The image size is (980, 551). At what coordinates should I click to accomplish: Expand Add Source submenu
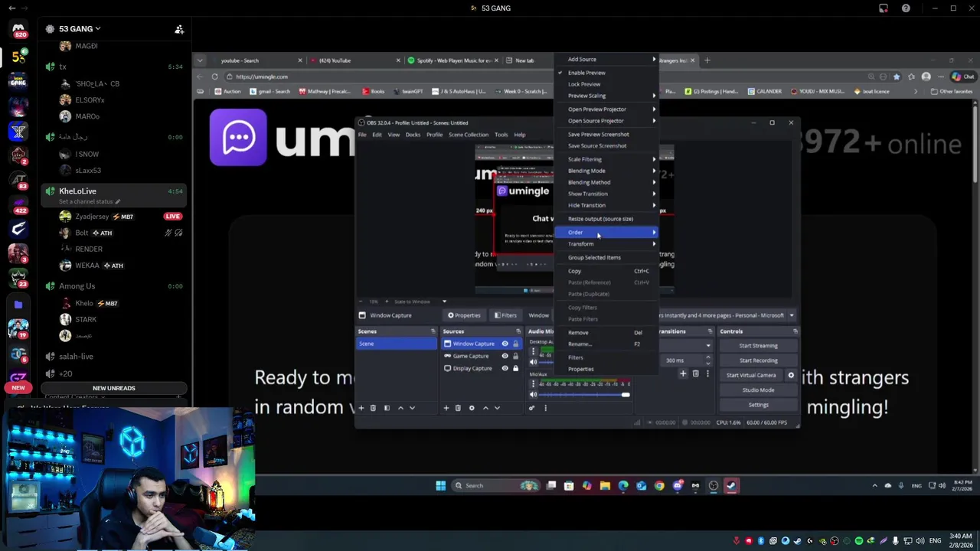pyautogui.click(x=607, y=59)
